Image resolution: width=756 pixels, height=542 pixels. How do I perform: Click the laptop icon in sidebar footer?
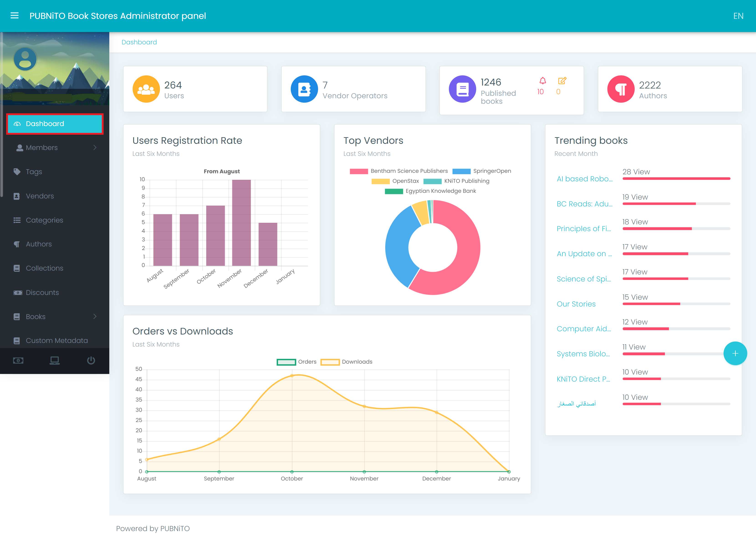point(54,360)
